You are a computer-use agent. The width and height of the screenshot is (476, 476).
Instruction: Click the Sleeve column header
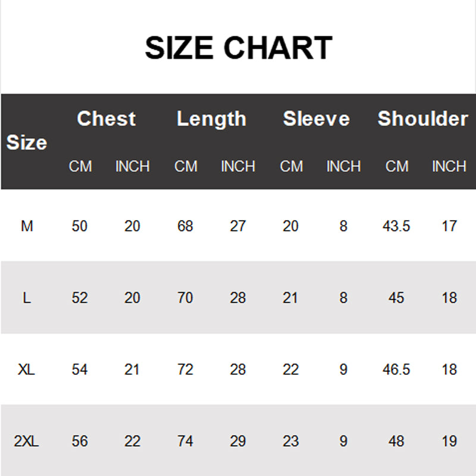317,118
